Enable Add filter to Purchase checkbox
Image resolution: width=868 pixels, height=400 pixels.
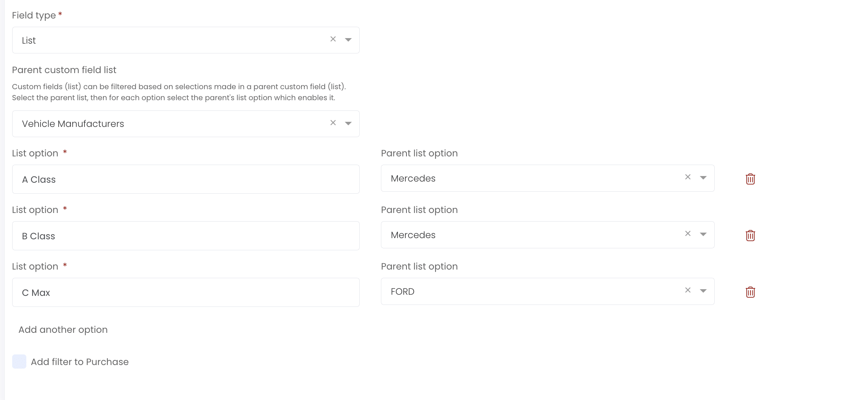tap(19, 361)
